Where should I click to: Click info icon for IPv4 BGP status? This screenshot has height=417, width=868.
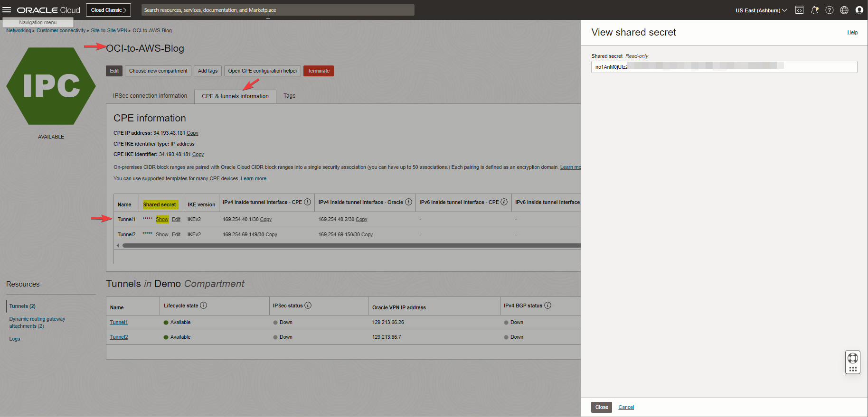tap(548, 306)
